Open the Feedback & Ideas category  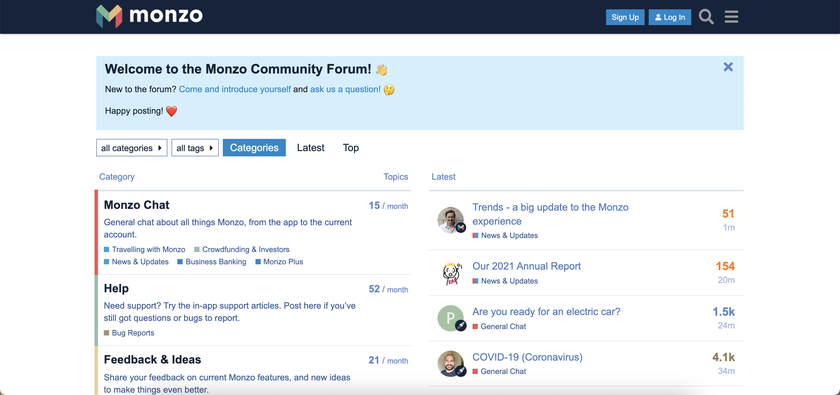(x=153, y=360)
